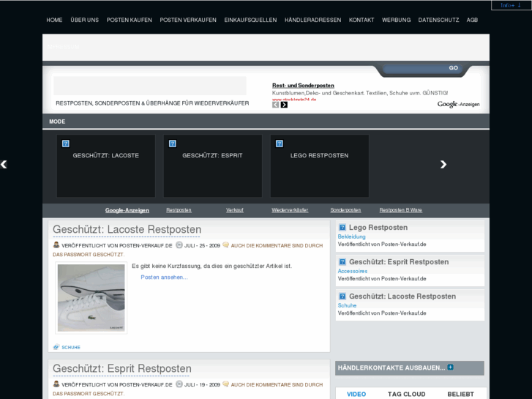532x399 pixels.
Task: Open the Accessoires category link
Action: pos(353,271)
